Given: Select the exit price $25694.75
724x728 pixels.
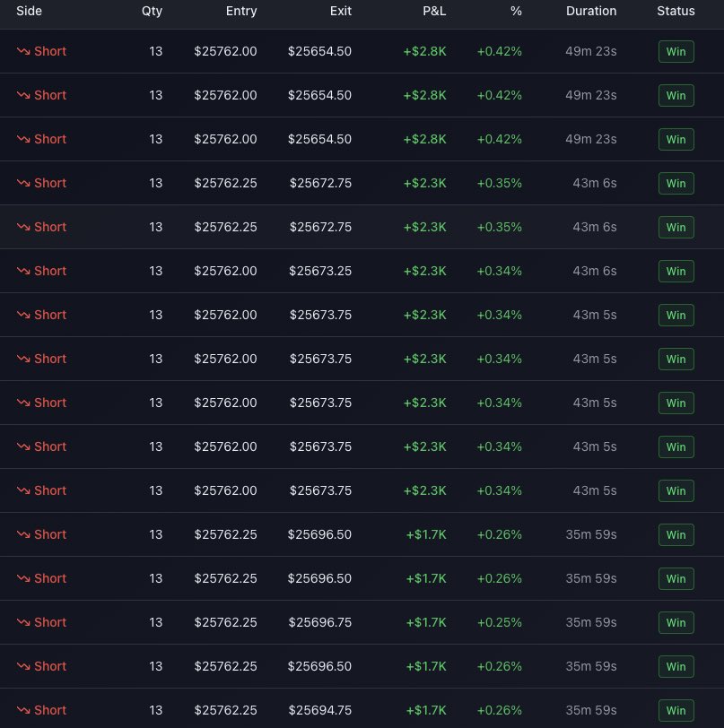Looking at the screenshot, I should coord(320,710).
